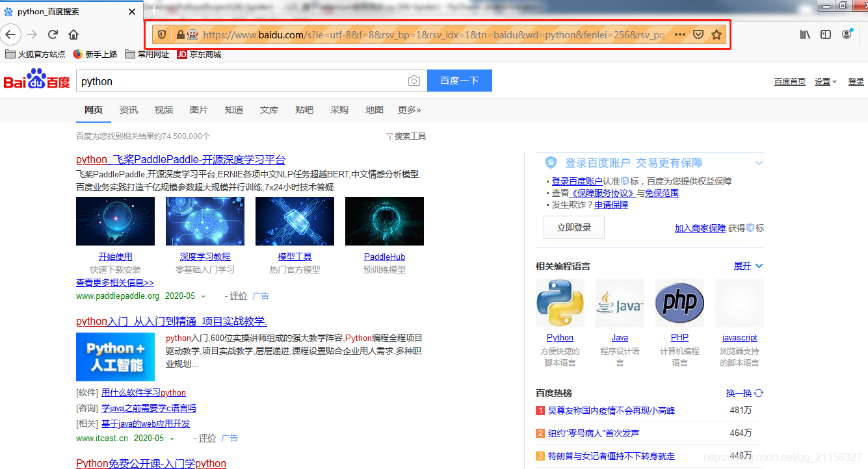Screen dimensions: 868x469
Task: Open the 京东商城 bookmark
Action: click(x=199, y=55)
